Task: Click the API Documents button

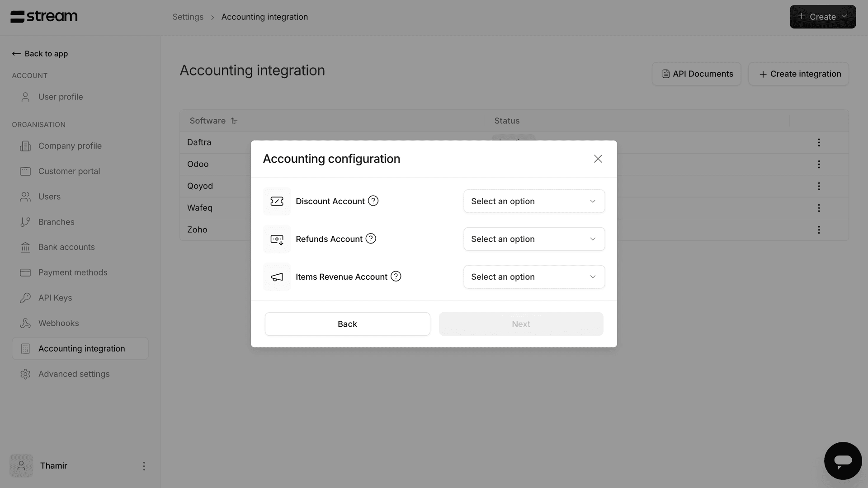Action: [696, 74]
